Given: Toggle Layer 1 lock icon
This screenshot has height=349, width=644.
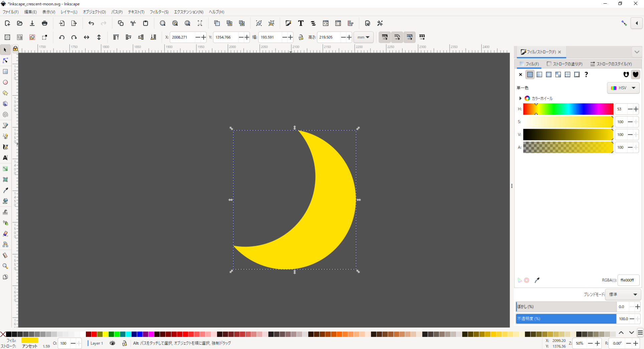Looking at the screenshot, I should (x=124, y=343).
